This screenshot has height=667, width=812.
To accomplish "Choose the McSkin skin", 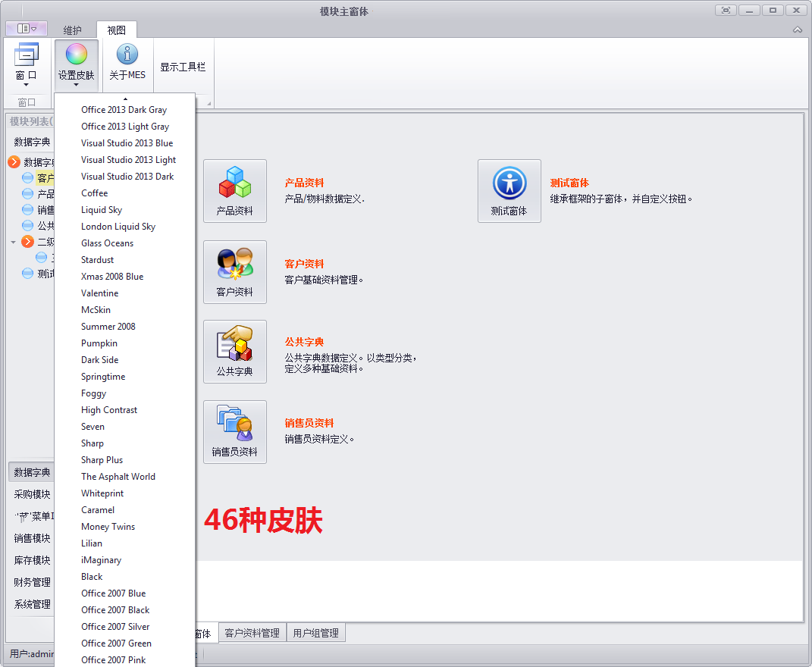I will [x=124, y=310].
